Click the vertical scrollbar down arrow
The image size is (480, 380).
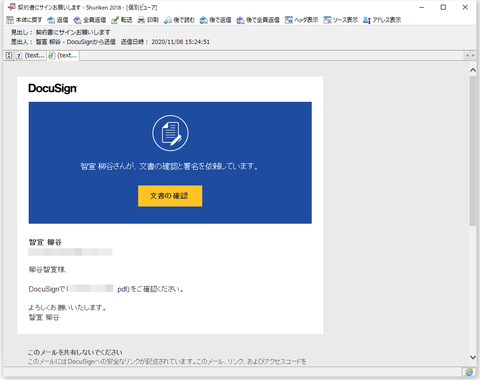[x=473, y=357]
